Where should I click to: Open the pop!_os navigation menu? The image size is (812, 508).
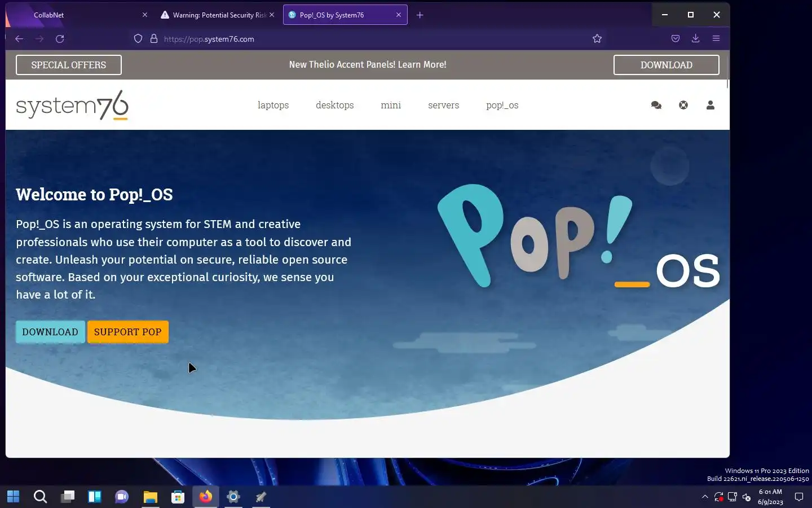point(502,105)
